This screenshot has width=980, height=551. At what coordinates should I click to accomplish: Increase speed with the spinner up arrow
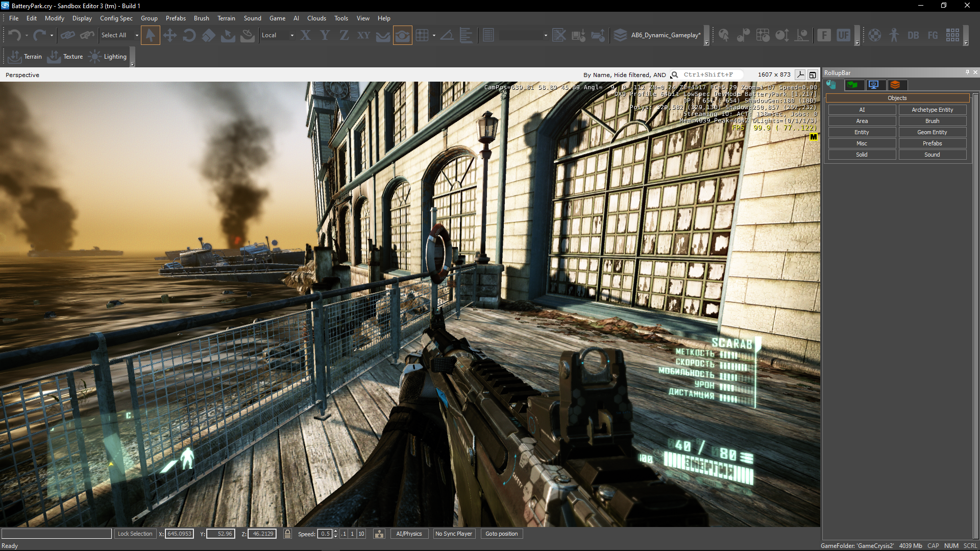click(x=335, y=532)
